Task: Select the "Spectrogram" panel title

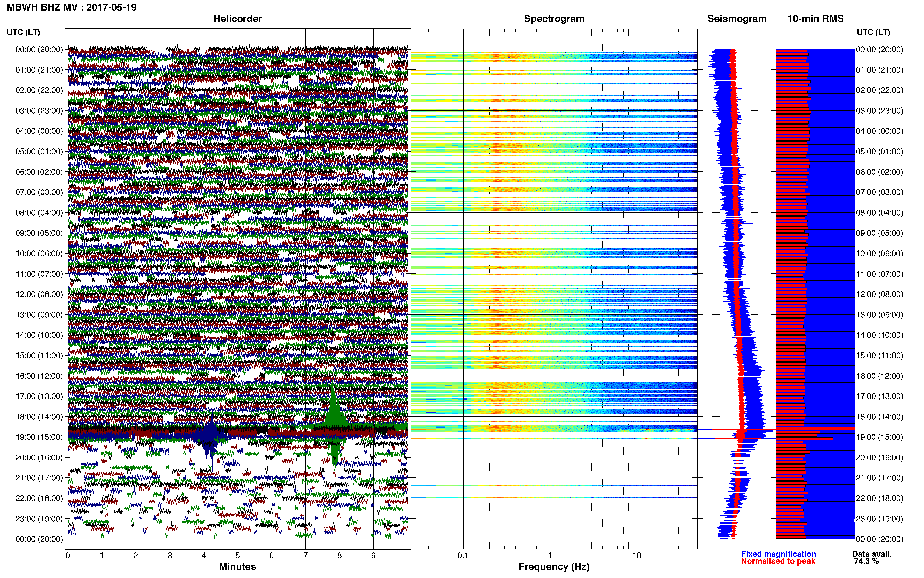Action: pos(554,19)
